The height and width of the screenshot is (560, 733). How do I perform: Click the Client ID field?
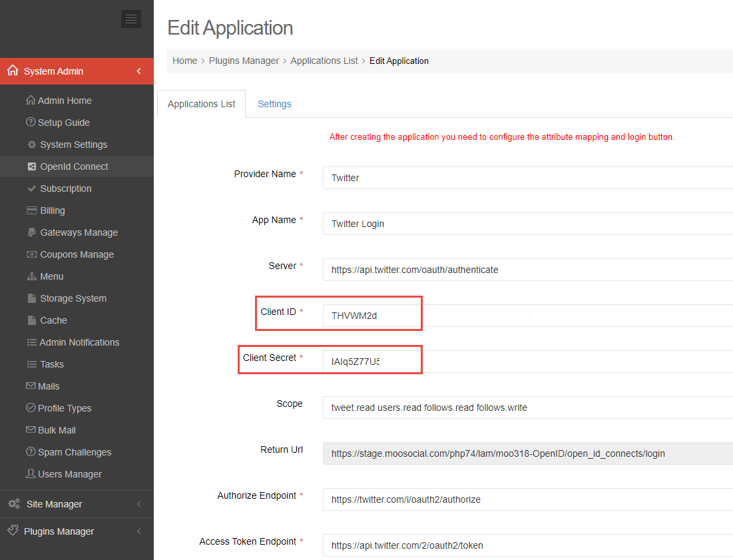click(x=528, y=316)
